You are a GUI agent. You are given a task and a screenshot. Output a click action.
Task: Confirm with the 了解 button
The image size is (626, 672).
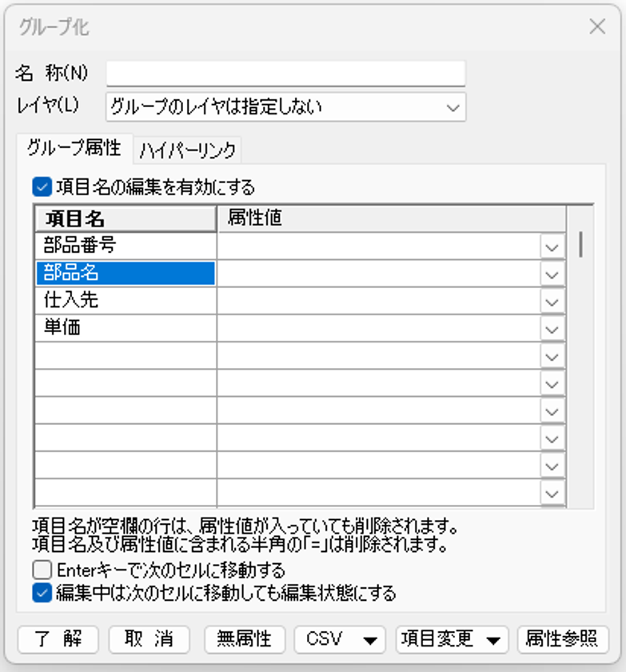tap(58, 639)
